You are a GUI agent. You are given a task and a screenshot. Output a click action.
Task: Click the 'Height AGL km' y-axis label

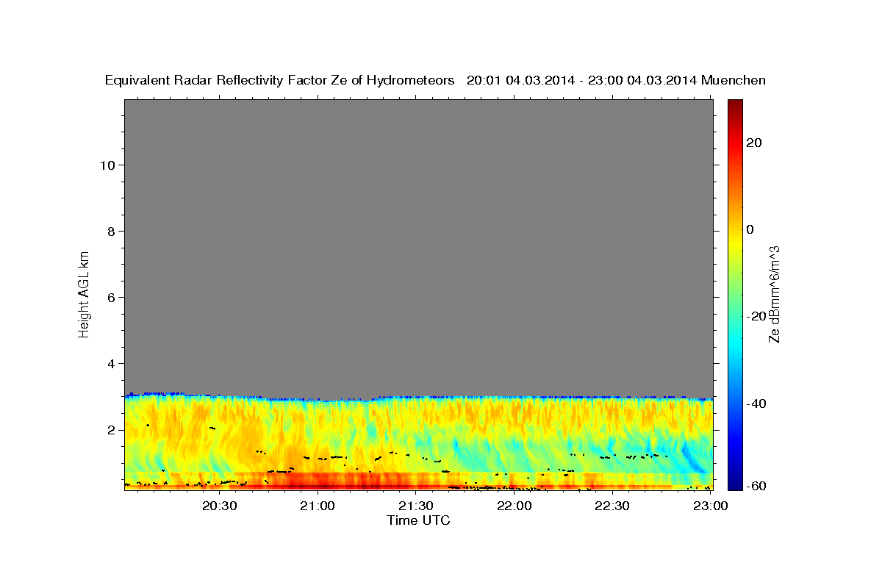click(84, 293)
